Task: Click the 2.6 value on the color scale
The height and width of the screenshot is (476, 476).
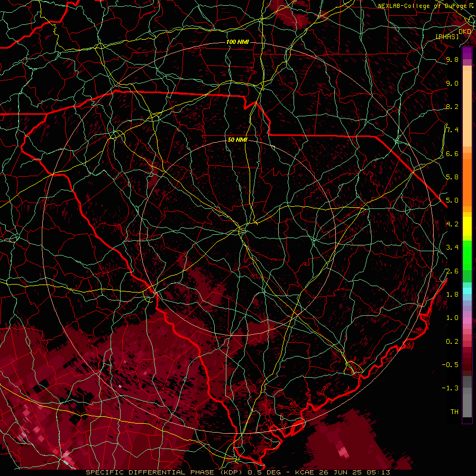Action: [452, 271]
